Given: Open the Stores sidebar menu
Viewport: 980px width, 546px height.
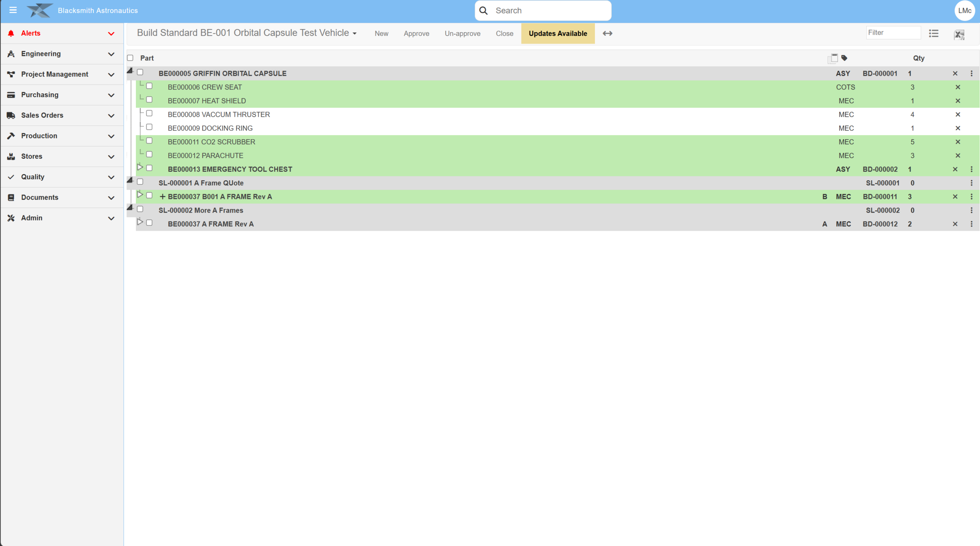Looking at the screenshot, I should tap(62, 156).
